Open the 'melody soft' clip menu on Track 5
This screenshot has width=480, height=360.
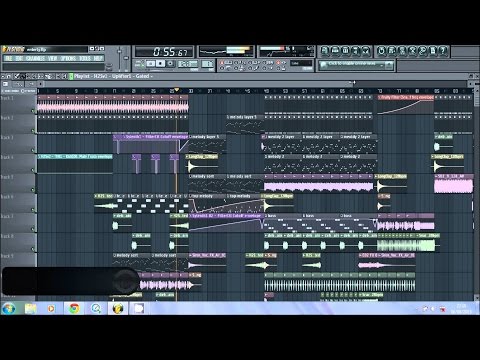coord(191,176)
